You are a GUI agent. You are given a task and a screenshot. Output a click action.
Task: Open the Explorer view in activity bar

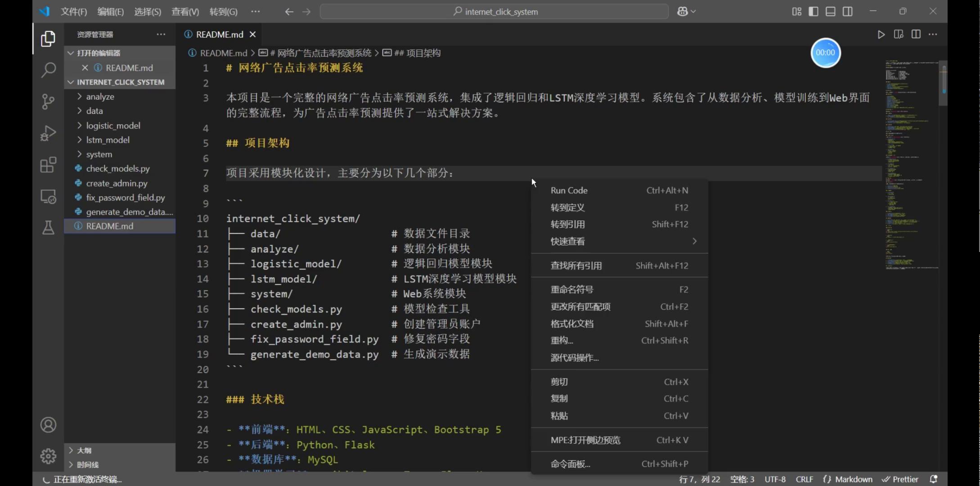48,39
